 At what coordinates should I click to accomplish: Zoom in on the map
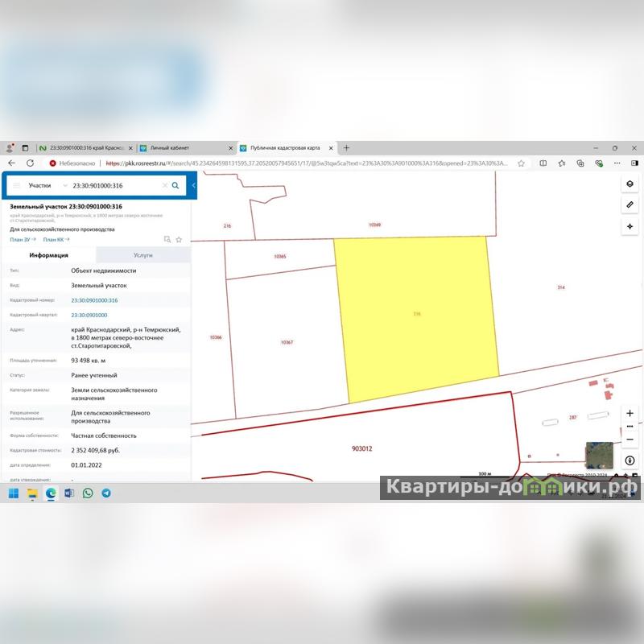630,414
